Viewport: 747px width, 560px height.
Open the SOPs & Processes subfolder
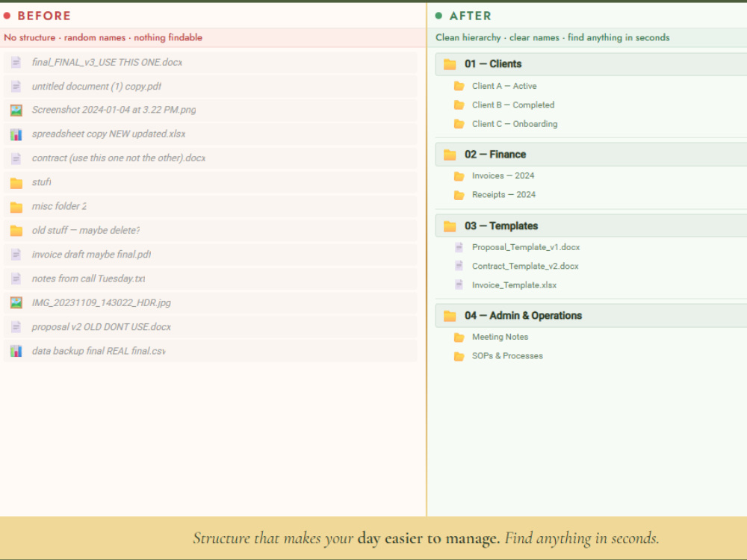pyautogui.click(x=507, y=356)
